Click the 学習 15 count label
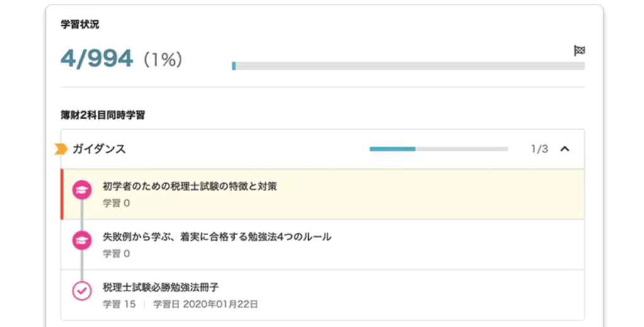 click(119, 304)
